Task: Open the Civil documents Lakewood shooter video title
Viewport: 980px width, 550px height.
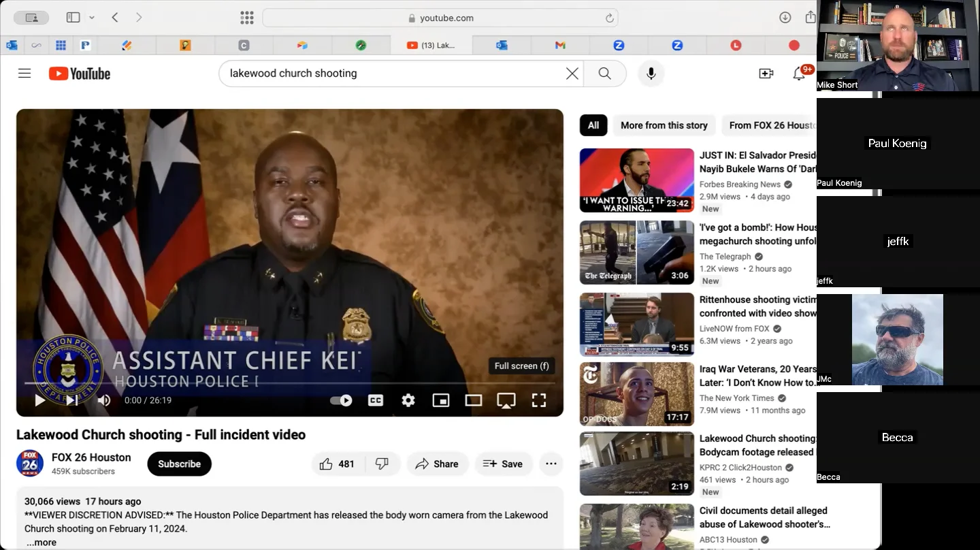Action: 765,517
